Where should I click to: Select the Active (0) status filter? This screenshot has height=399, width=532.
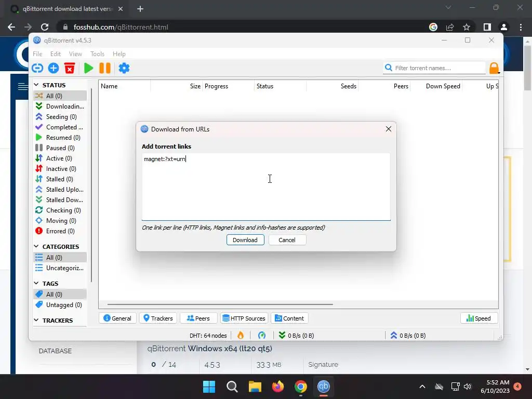click(x=60, y=158)
